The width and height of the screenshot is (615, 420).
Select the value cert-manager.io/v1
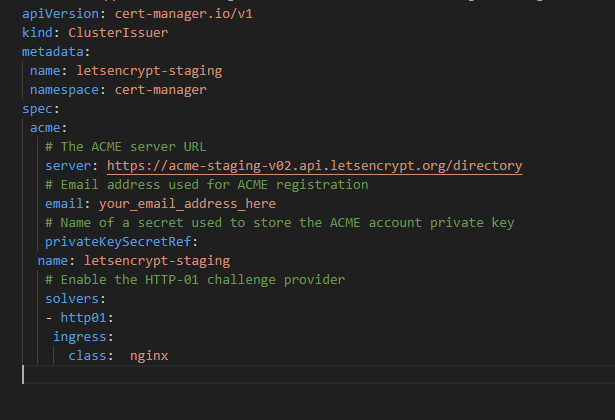click(x=184, y=14)
